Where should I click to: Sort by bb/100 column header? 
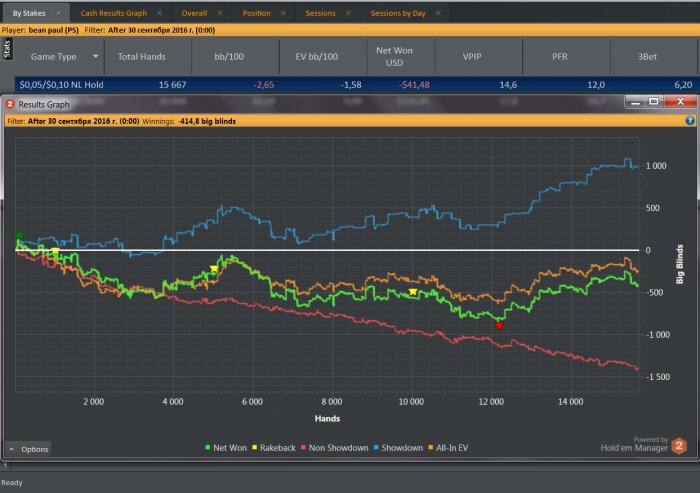pos(229,57)
